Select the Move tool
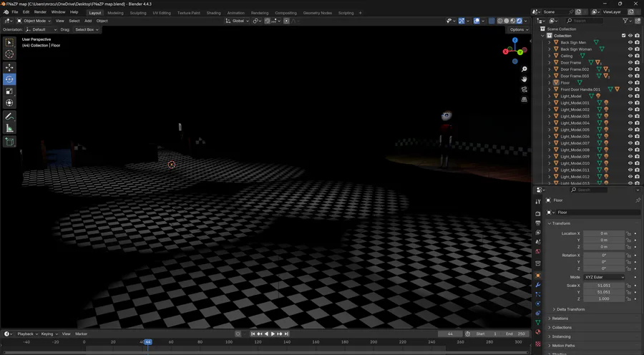Screen dimensions: 644x355 click(x=9, y=67)
